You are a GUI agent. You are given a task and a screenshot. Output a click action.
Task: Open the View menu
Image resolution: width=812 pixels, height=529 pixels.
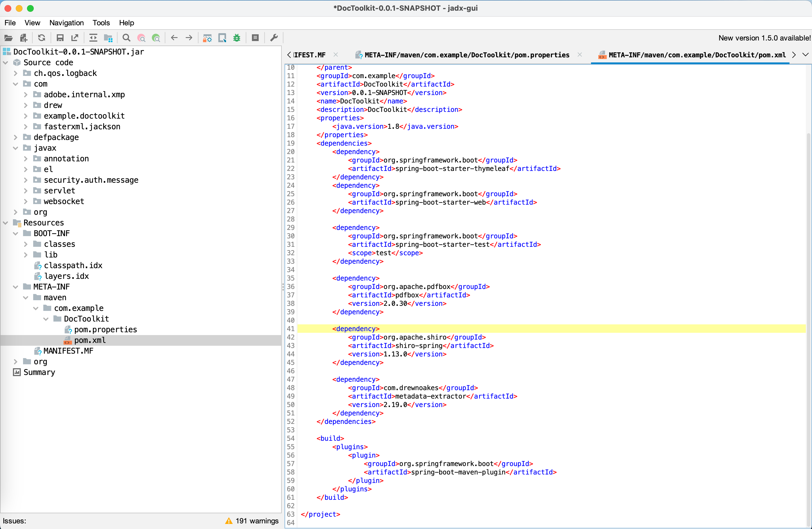tap(32, 23)
